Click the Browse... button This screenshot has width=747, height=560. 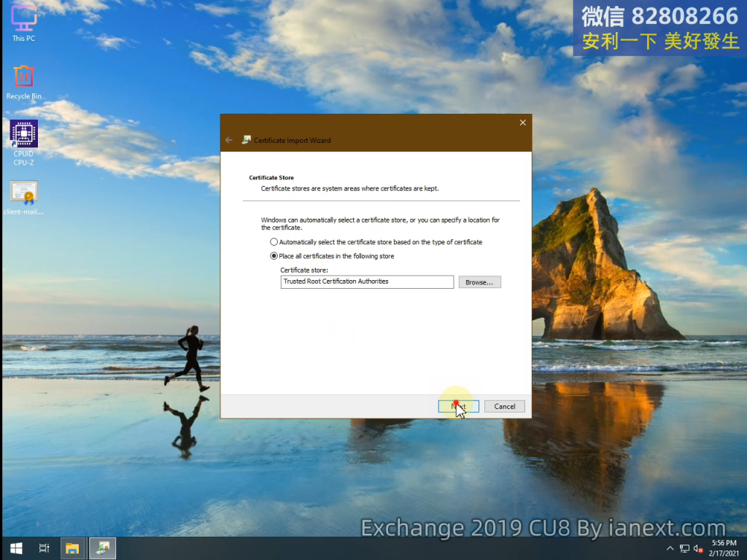coord(479,282)
